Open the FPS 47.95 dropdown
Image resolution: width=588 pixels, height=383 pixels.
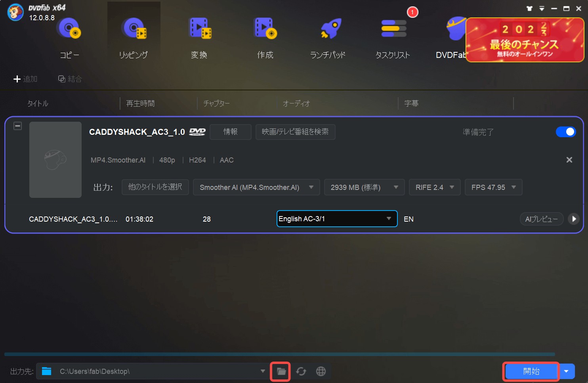coord(493,187)
